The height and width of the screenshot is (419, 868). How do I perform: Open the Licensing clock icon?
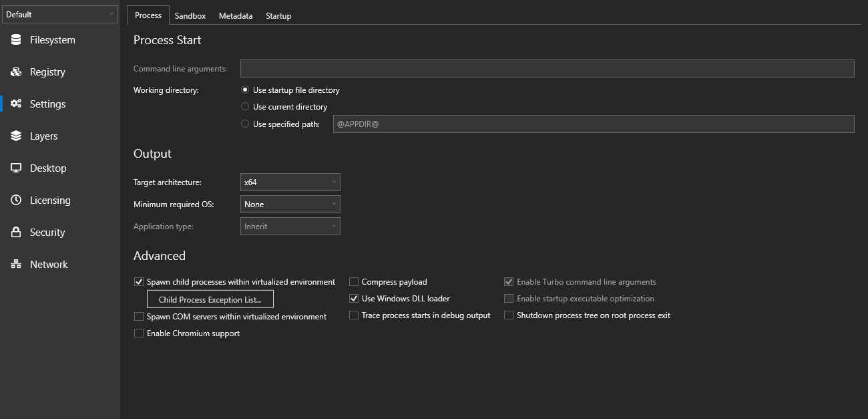[17, 200]
